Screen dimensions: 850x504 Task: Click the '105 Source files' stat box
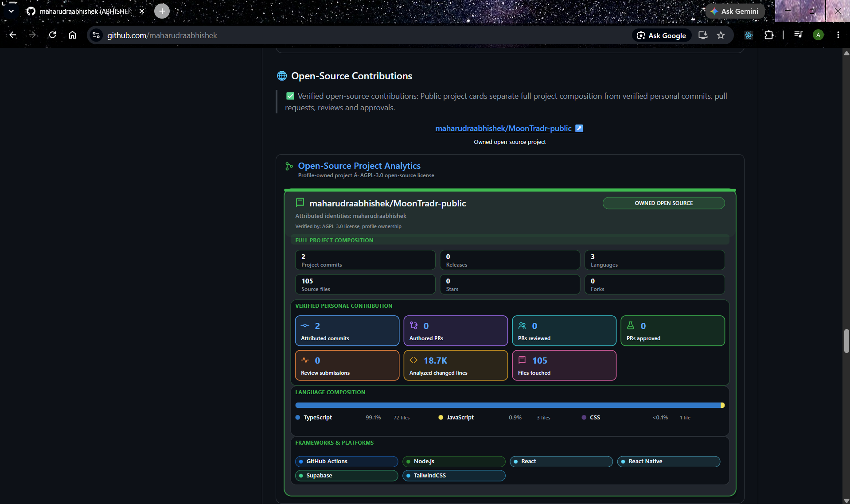coord(365,284)
